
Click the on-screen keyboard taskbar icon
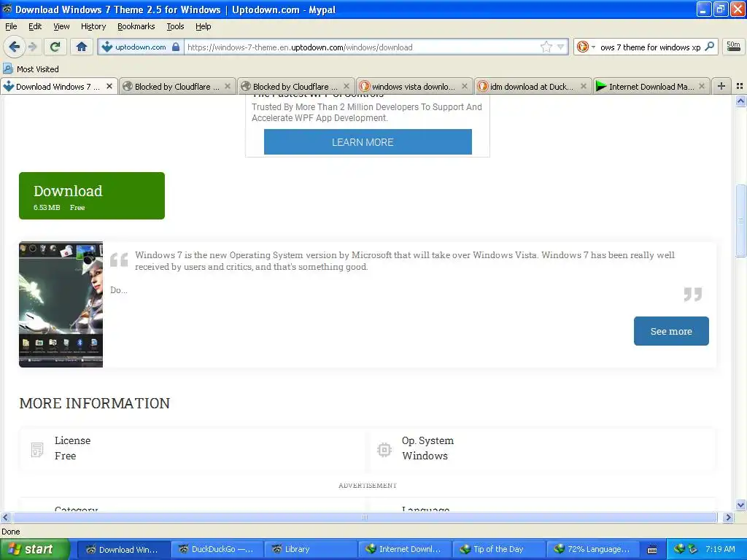click(652, 550)
